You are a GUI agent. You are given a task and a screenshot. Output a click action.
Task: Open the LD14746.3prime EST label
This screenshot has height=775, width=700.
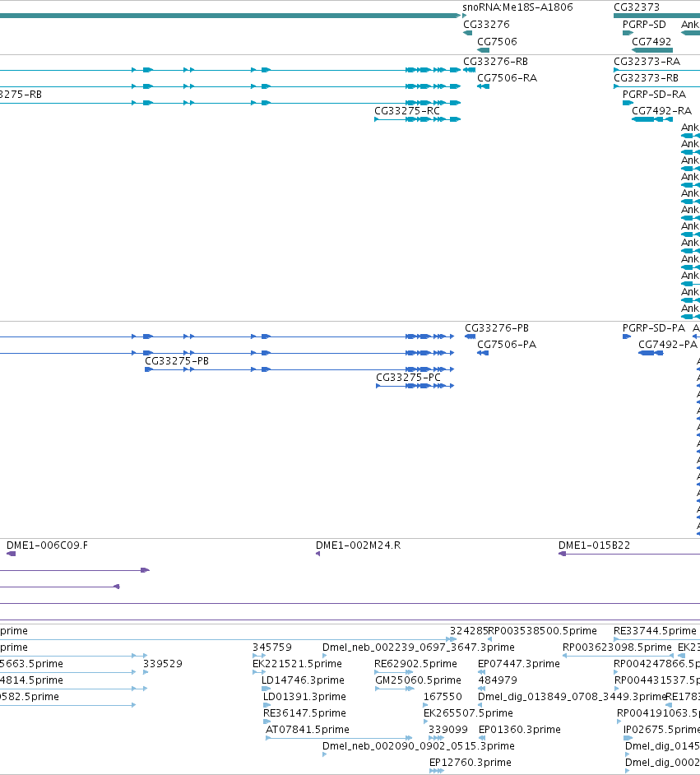pyautogui.click(x=303, y=680)
